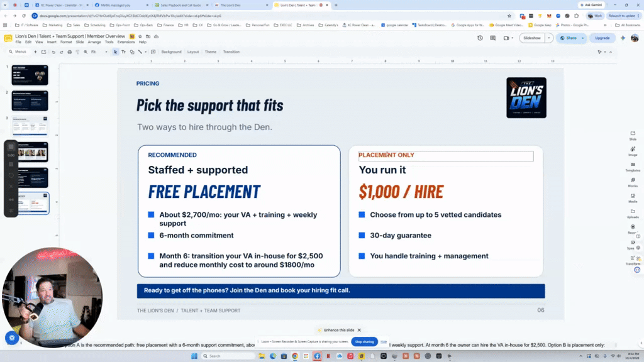Activate the paint format tool
The height and width of the screenshot is (362, 644).
pyautogui.click(x=77, y=52)
